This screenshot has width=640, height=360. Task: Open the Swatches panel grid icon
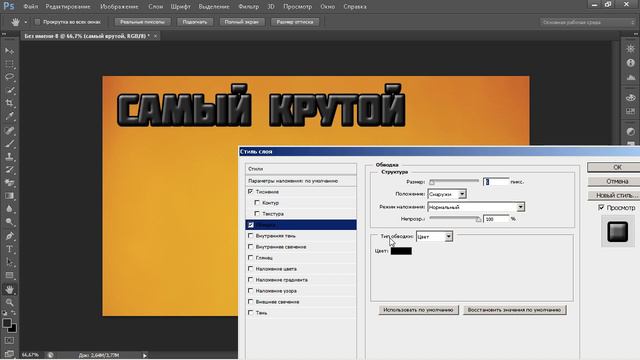pyautogui.click(x=631, y=111)
